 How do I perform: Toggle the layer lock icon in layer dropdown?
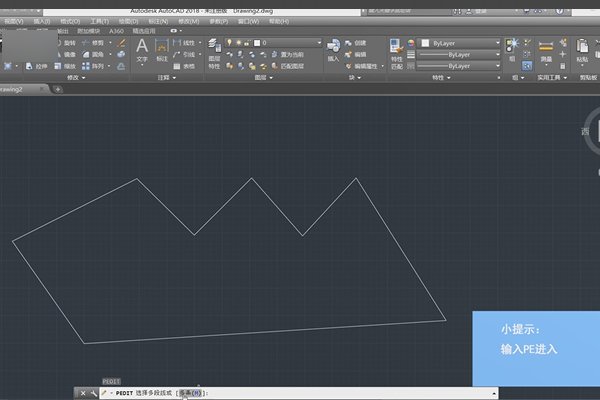tap(247, 43)
